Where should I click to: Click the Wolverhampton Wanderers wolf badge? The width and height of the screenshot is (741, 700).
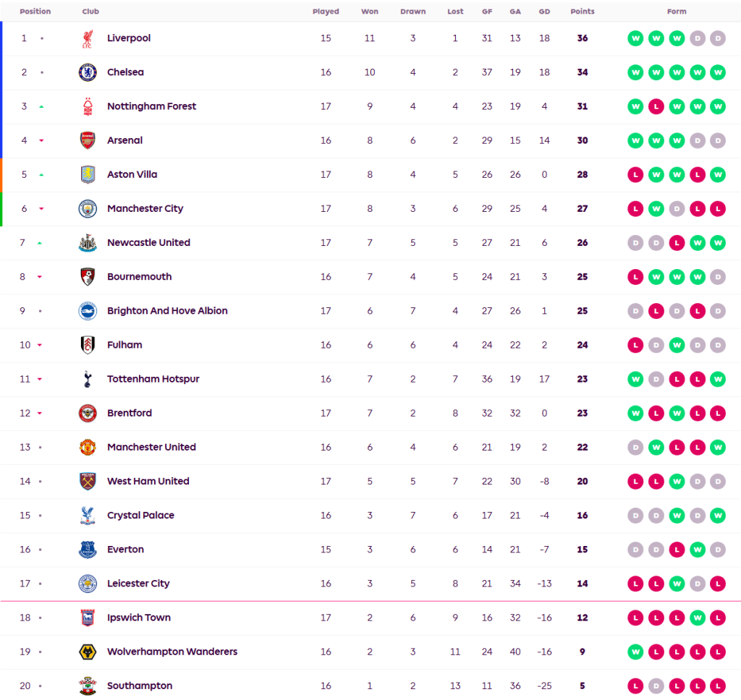click(x=88, y=652)
